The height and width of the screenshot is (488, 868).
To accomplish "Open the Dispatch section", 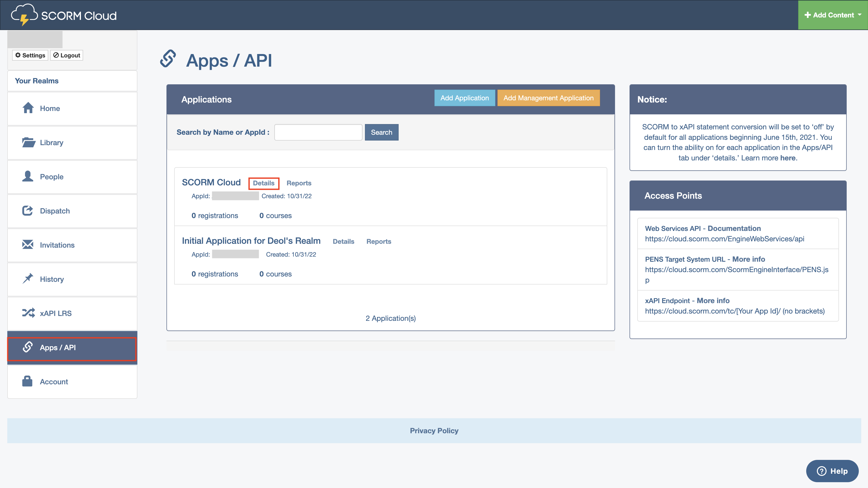I will 72,211.
